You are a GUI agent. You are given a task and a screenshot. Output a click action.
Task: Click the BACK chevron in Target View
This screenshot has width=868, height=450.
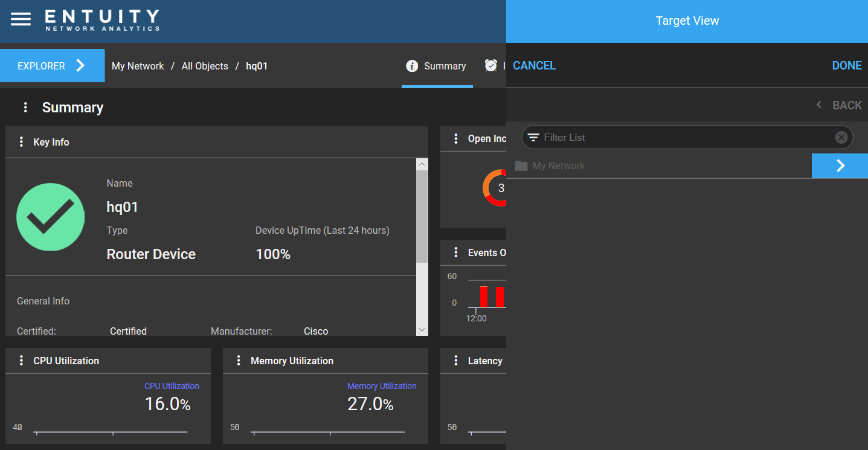click(818, 104)
